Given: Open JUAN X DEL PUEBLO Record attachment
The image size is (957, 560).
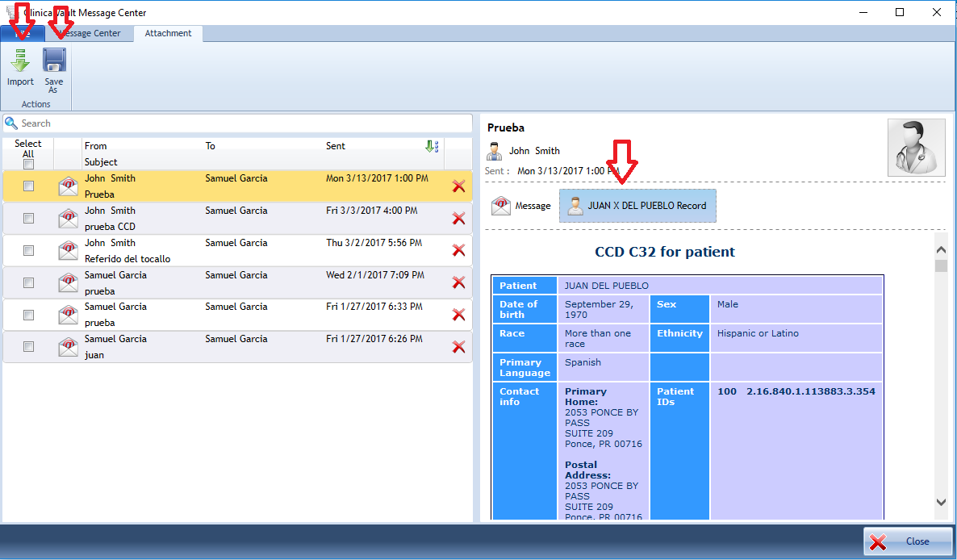Looking at the screenshot, I should click(637, 206).
